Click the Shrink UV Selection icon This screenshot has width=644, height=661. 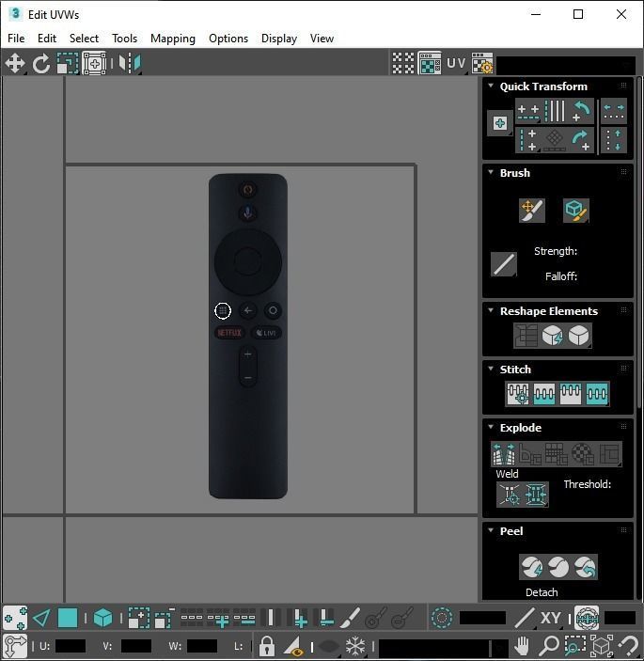[165, 618]
